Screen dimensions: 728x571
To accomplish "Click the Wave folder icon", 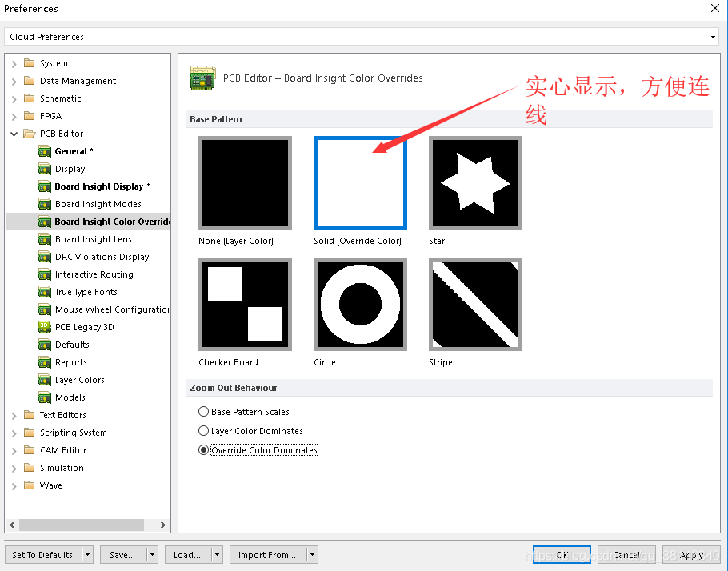I will [30, 485].
